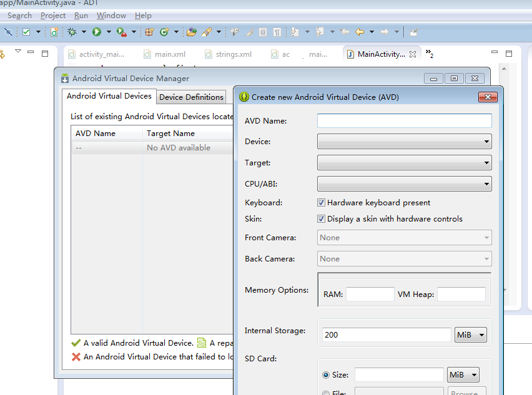The image size is (532, 395).
Task: Maximize the left side panel
Action: [45, 54]
